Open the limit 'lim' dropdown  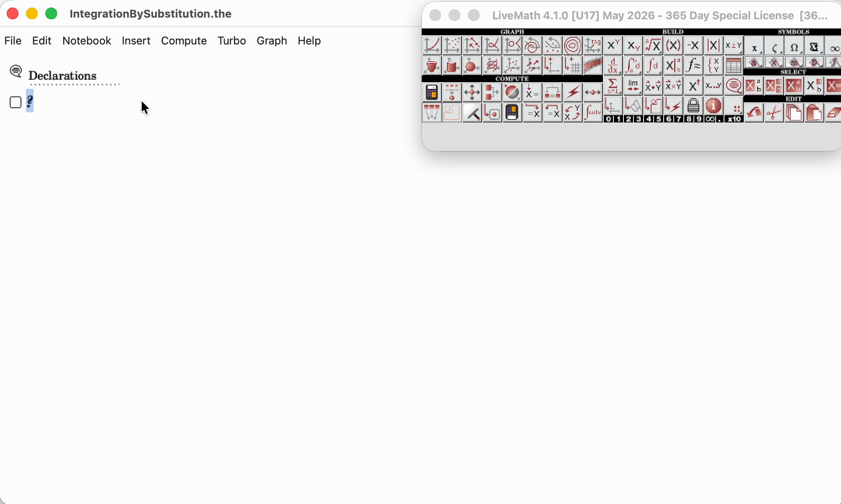633,86
